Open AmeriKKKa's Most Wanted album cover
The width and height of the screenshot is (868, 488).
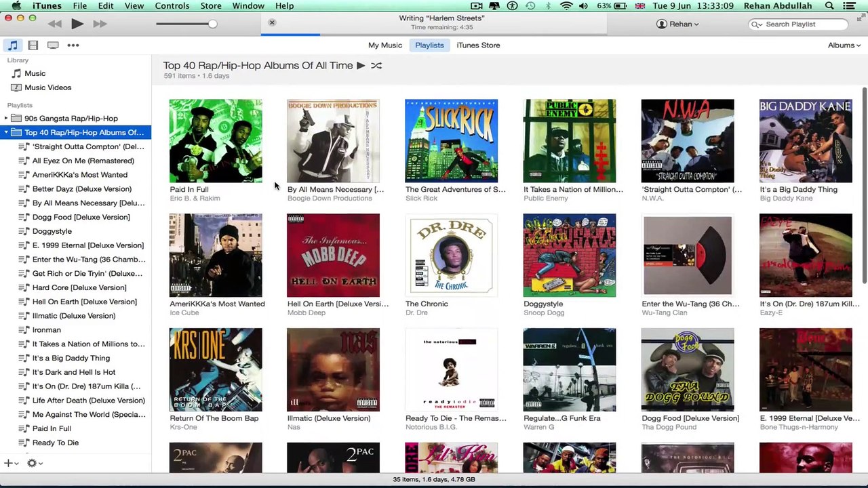(x=216, y=256)
